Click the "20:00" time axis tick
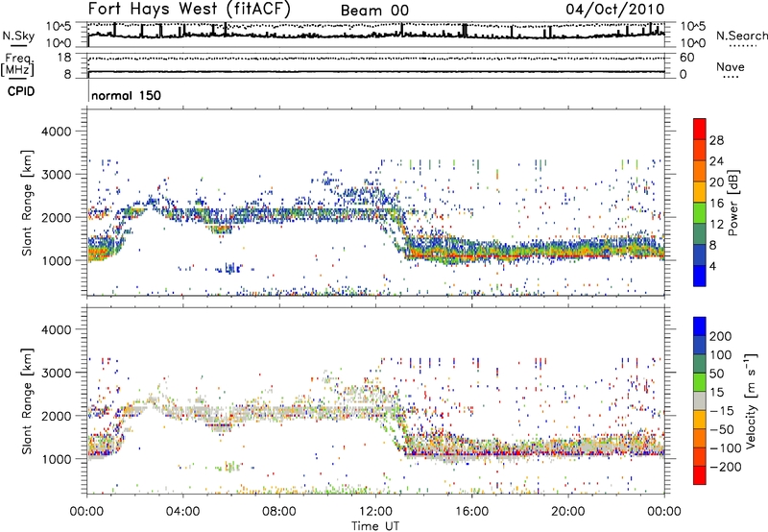This screenshot has height=532, width=768. tap(568, 512)
